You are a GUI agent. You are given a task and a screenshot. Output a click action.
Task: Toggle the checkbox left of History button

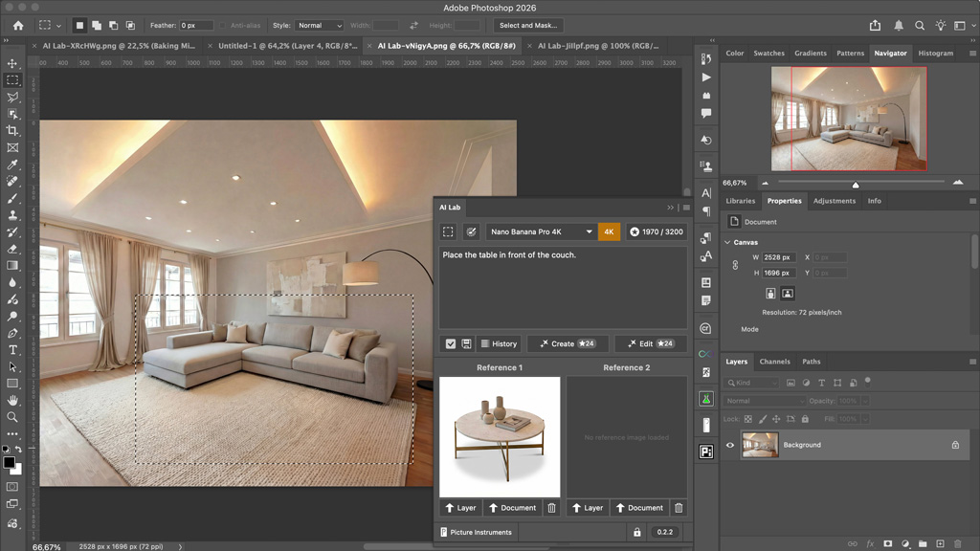tap(450, 343)
